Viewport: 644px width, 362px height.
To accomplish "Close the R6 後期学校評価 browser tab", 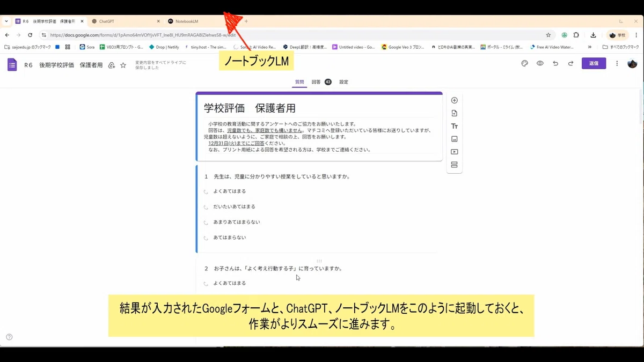I will [x=82, y=21].
